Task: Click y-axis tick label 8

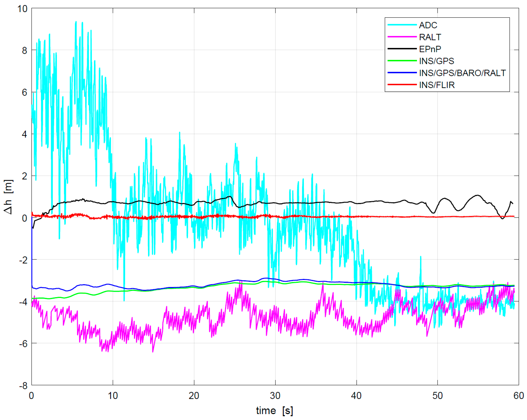Action: [24, 51]
